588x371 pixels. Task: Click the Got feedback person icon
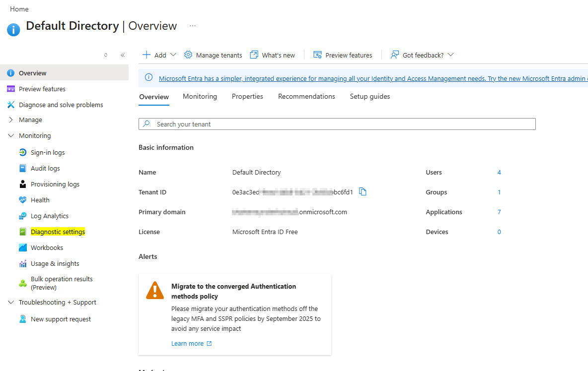pos(395,55)
